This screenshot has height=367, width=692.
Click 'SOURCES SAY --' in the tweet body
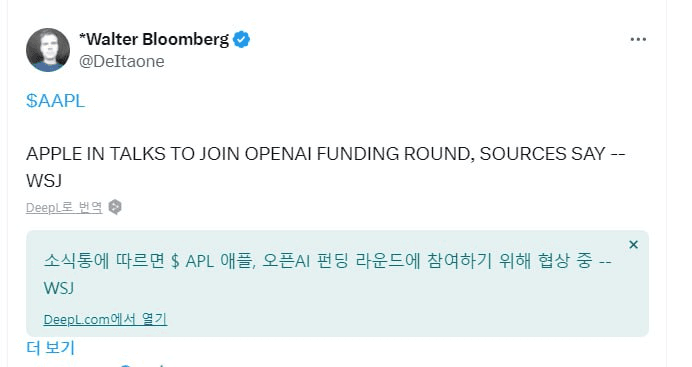click(x=552, y=154)
